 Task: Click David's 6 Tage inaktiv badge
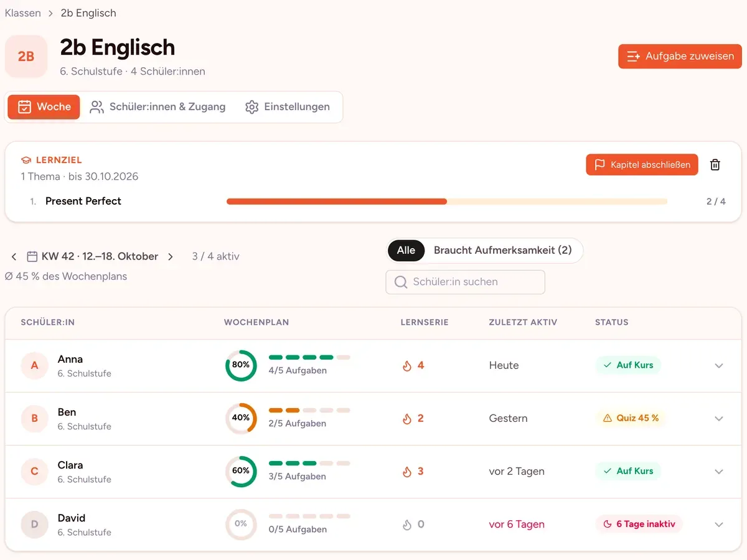click(x=639, y=524)
